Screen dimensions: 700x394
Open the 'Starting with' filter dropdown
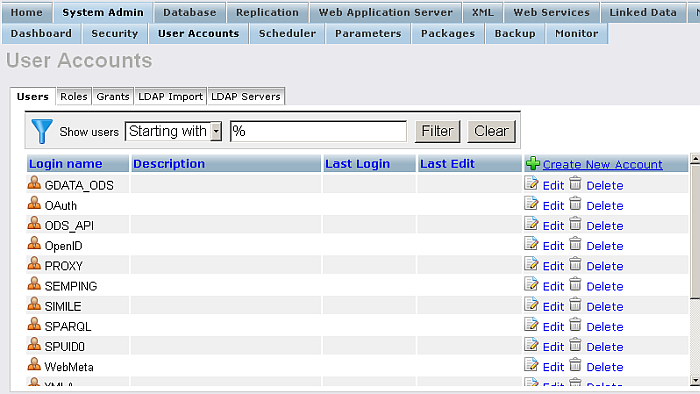point(173,131)
